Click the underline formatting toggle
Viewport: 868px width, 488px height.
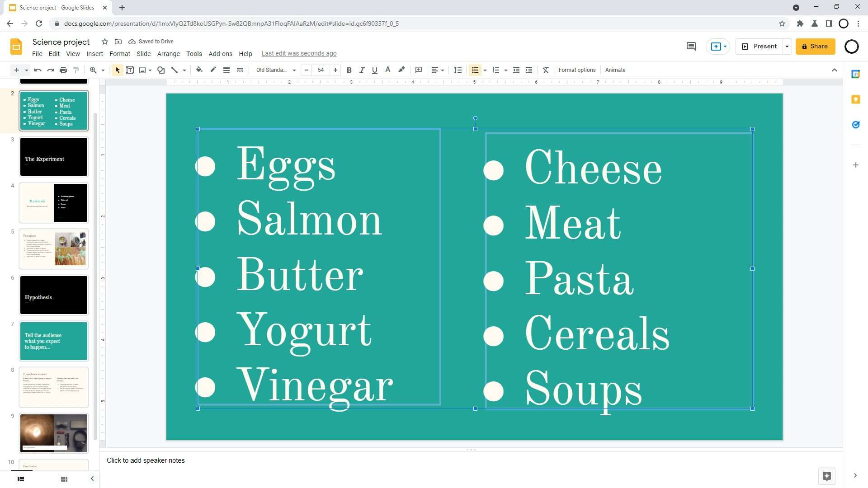374,70
